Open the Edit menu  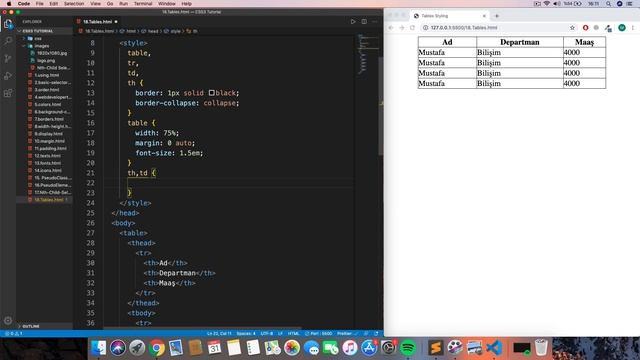coord(53,4)
